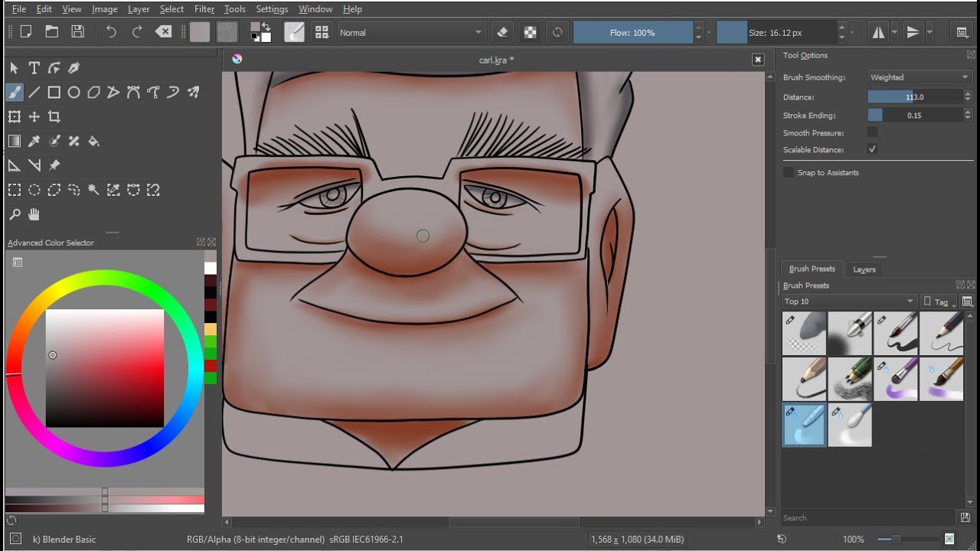Screen dimensions: 980x551
Task: Swap foreground and background colors
Action: [x=266, y=25]
